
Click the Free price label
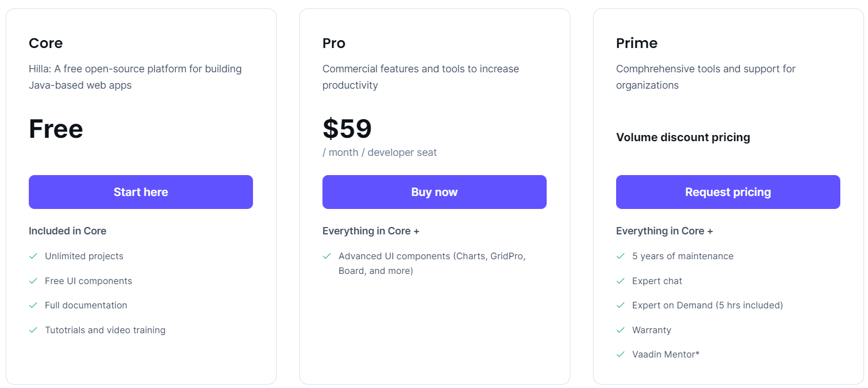pos(56,129)
